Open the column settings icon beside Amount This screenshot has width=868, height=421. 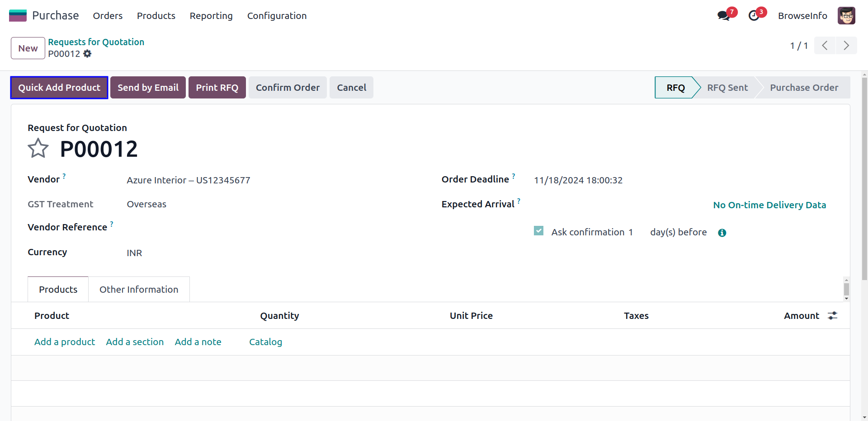pyautogui.click(x=832, y=316)
